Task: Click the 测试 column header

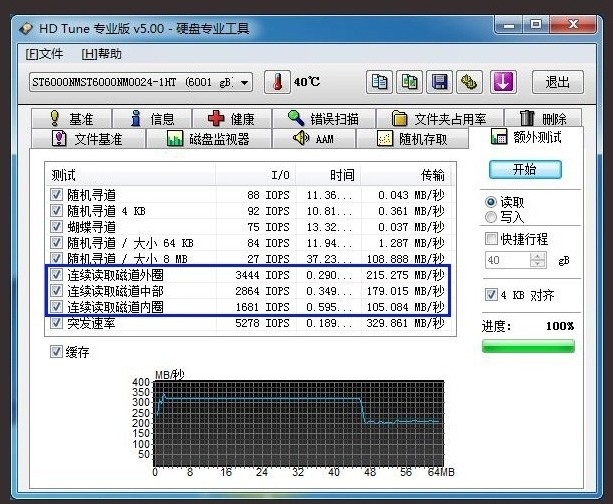Action: point(130,175)
